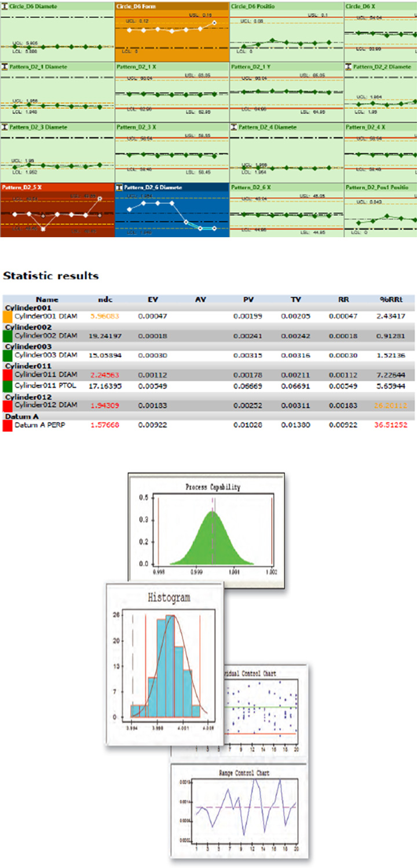Viewport: 417px width, 868px height.
Task: Open the Circle_D6 X chart tile
Action: tap(381, 30)
